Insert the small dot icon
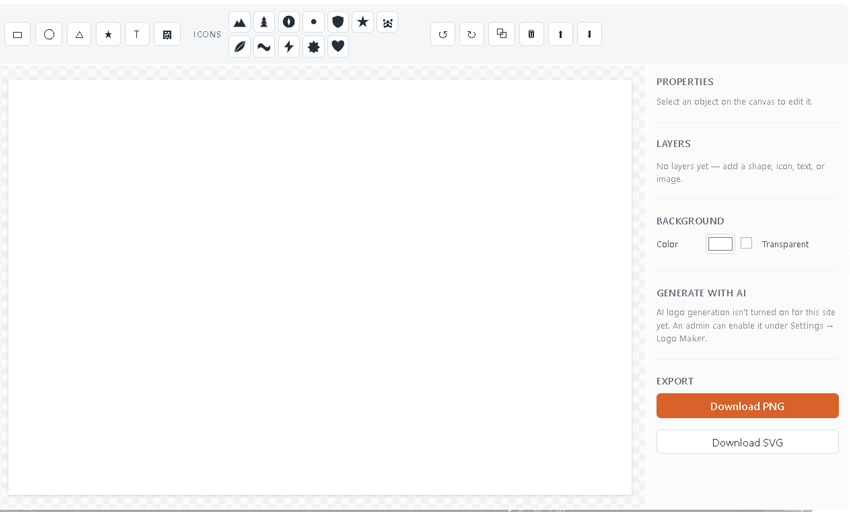Image resolution: width=850 pixels, height=512 pixels. point(313,22)
